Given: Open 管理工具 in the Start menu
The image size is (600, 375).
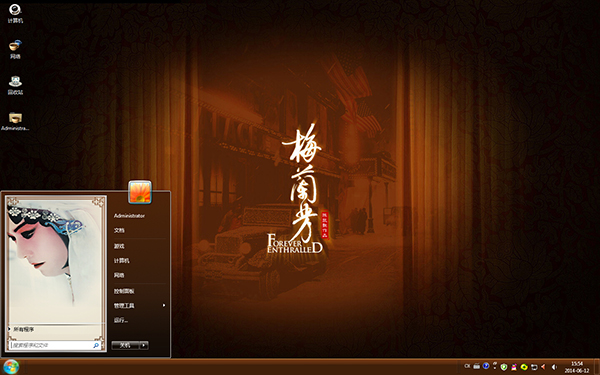Looking at the screenshot, I should 124,306.
